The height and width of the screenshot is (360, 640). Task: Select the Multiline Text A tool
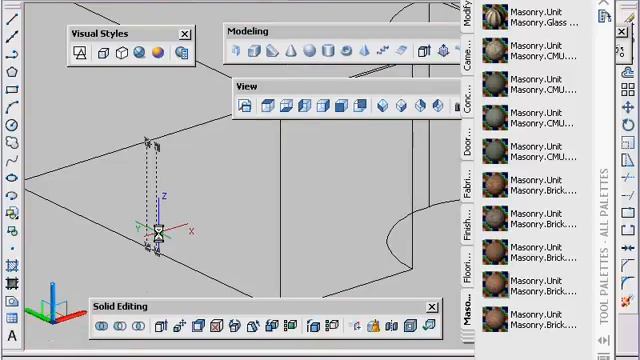(x=12, y=336)
